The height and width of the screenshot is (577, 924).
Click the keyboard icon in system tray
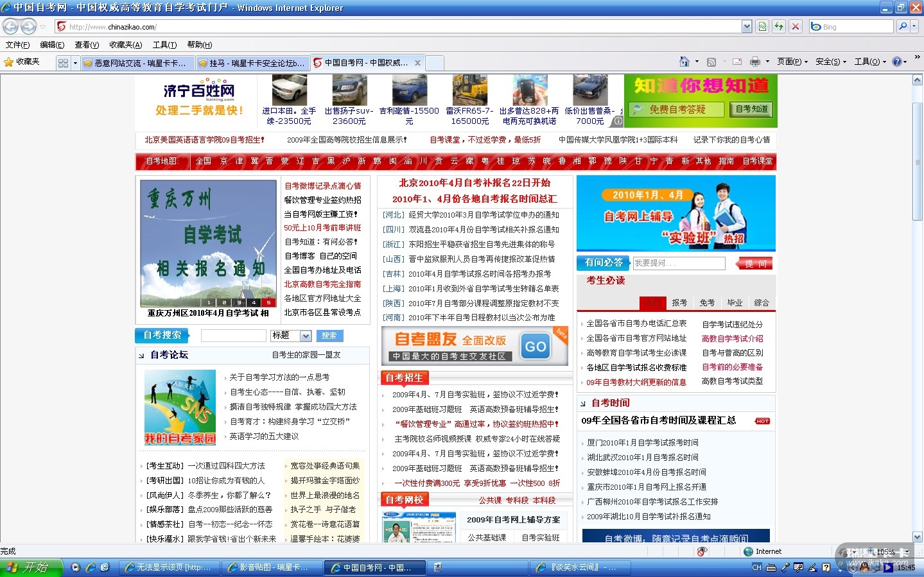pos(771,568)
